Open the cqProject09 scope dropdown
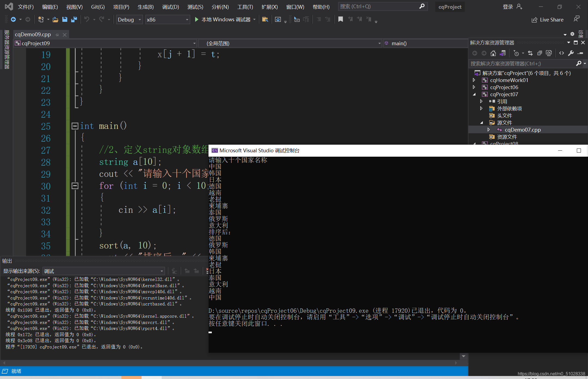 pyautogui.click(x=105, y=43)
